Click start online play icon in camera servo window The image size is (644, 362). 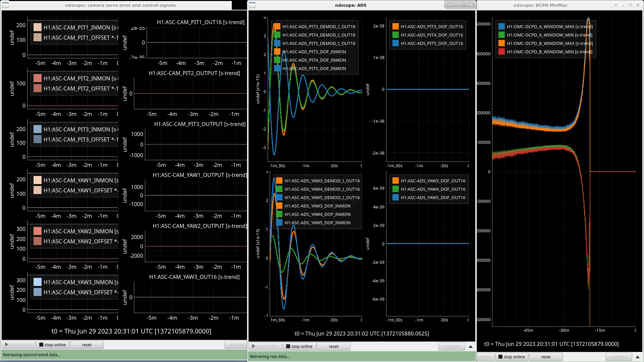click(7, 345)
